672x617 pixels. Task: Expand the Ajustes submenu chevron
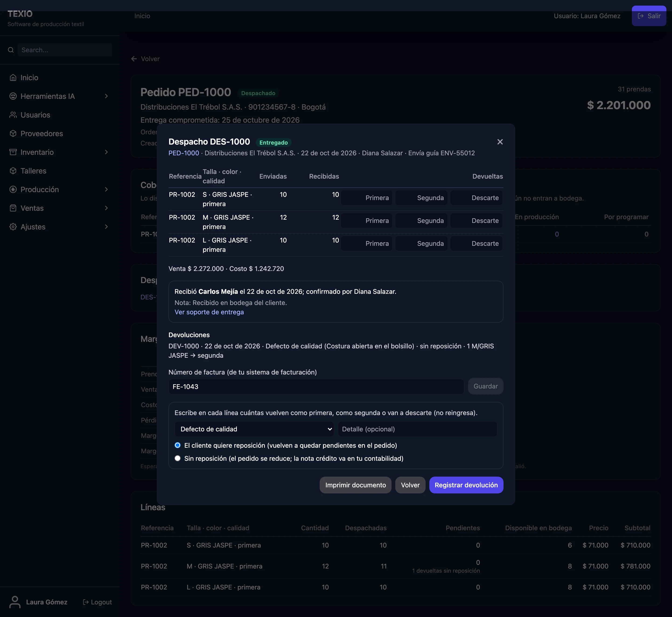click(106, 227)
